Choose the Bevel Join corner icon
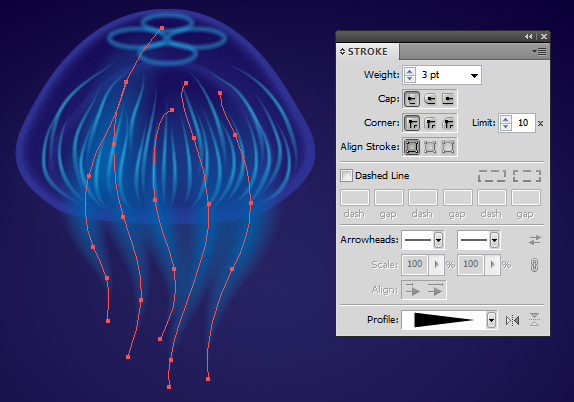The height and width of the screenshot is (402, 574). pyautogui.click(x=448, y=123)
